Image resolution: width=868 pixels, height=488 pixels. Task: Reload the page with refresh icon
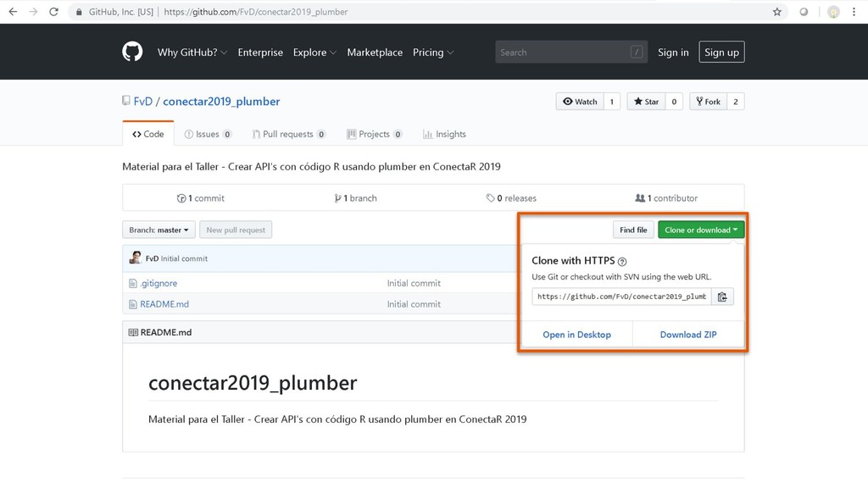53,12
